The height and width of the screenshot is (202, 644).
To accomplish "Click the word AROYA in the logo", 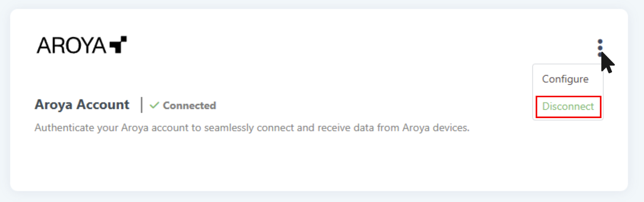I will pyautogui.click(x=71, y=45).
